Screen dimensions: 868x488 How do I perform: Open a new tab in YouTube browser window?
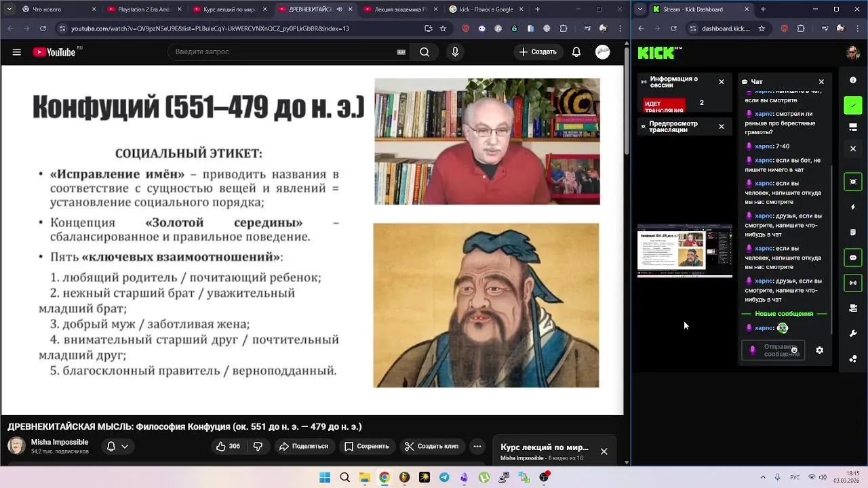click(x=538, y=9)
